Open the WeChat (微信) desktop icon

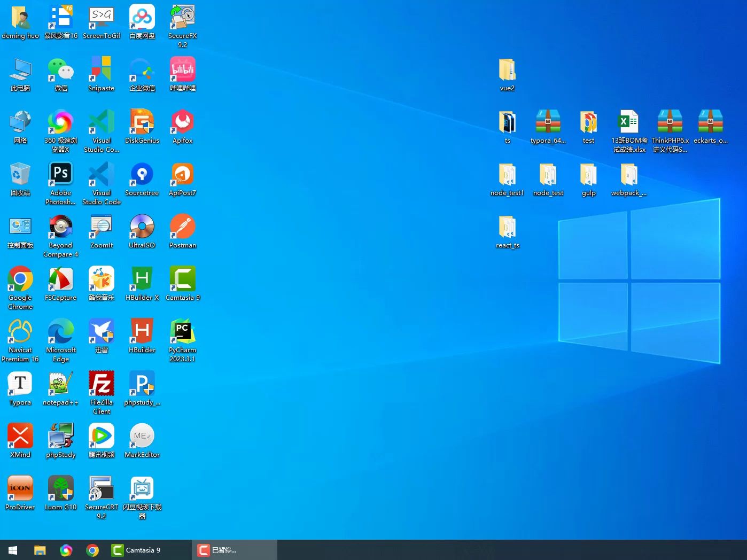pyautogui.click(x=61, y=75)
